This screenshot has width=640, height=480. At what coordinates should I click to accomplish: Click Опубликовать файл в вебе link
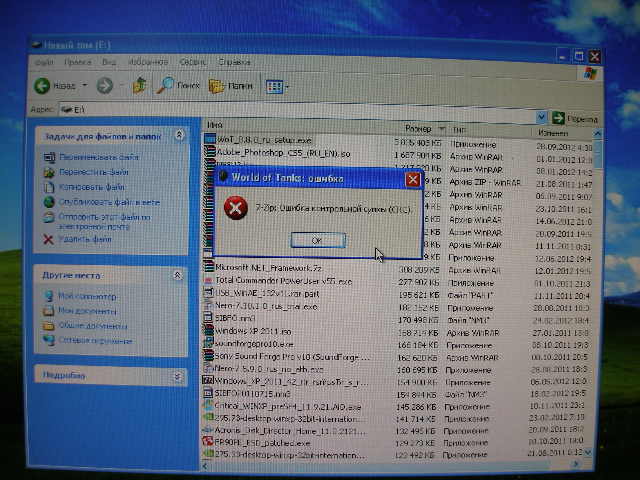(x=109, y=202)
